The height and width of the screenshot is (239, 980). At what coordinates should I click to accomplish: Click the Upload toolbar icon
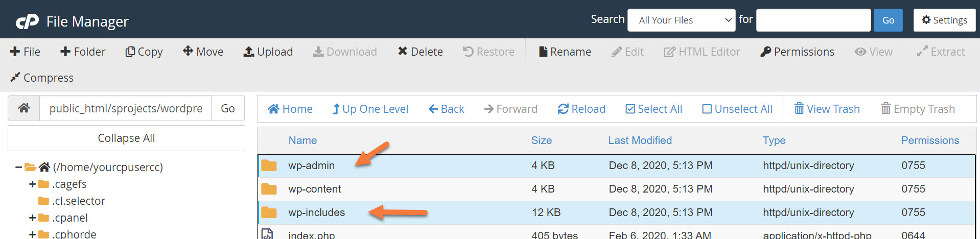coord(249,52)
